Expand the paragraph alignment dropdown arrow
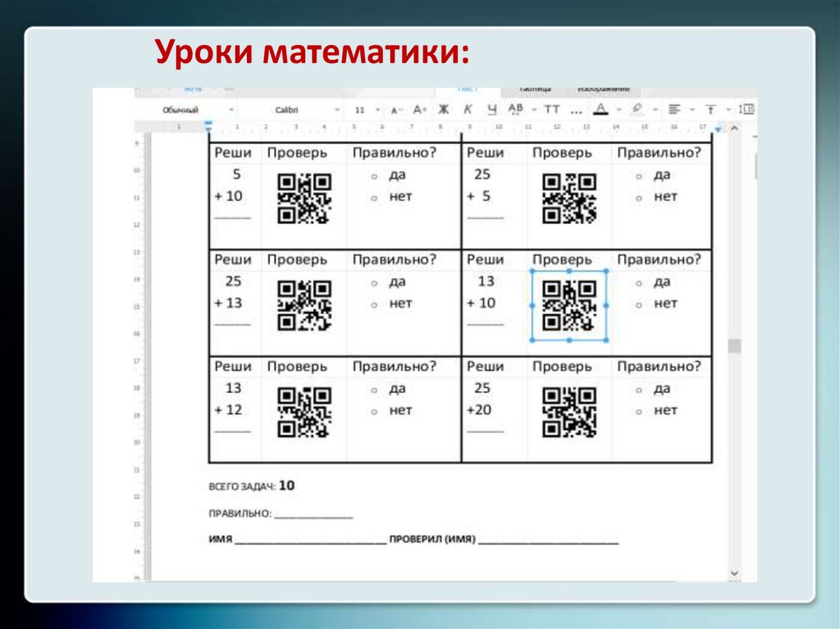The width and height of the screenshot is (840, 629). click(x=692, y=110)
